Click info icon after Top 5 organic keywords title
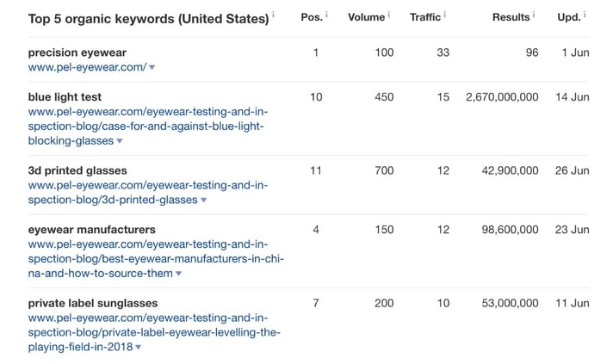This screenshot has width=613, height=364. coord(273,15)
